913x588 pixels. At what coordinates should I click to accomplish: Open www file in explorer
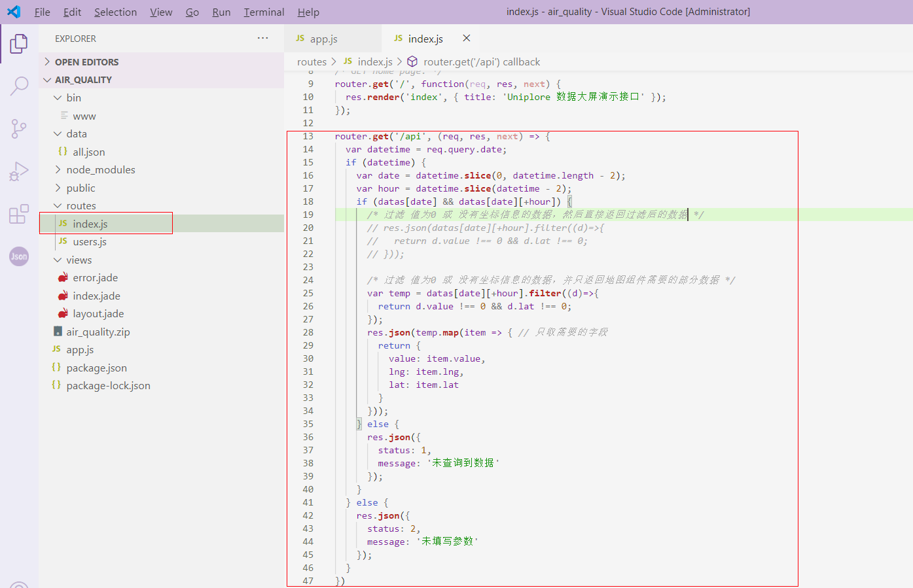[162, 116]
